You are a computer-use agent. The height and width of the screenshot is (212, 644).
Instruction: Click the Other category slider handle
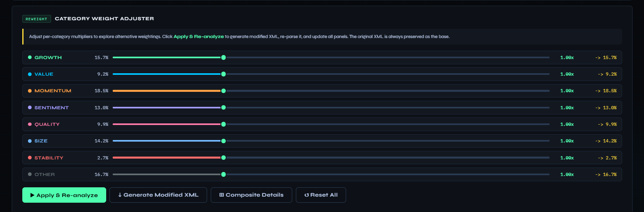click(223, 174)
